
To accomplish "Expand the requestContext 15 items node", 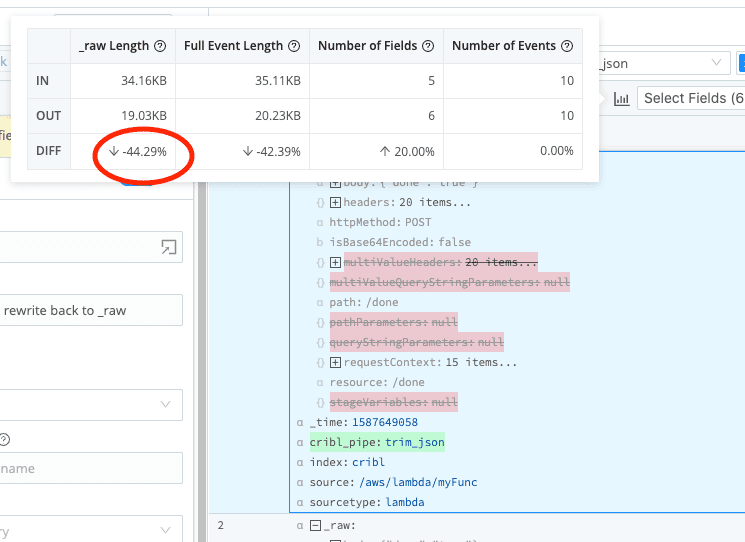I will (x=335, y=362).
